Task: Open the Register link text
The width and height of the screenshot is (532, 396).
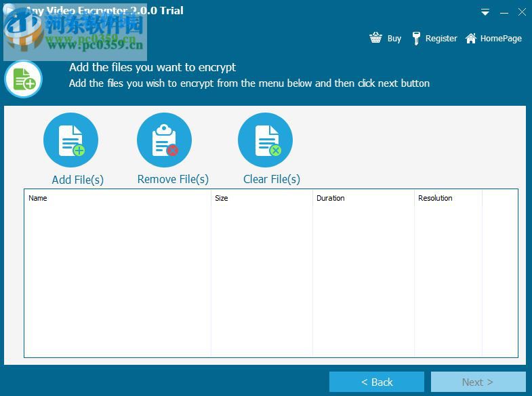Action: tap(441, 39)
